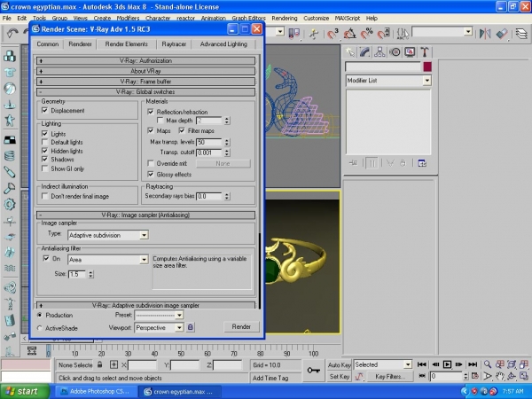Toggle the selection lock padlock icon
Image resolution: width=532 pixels, height=399 pixels.
[x=99, y=364]
